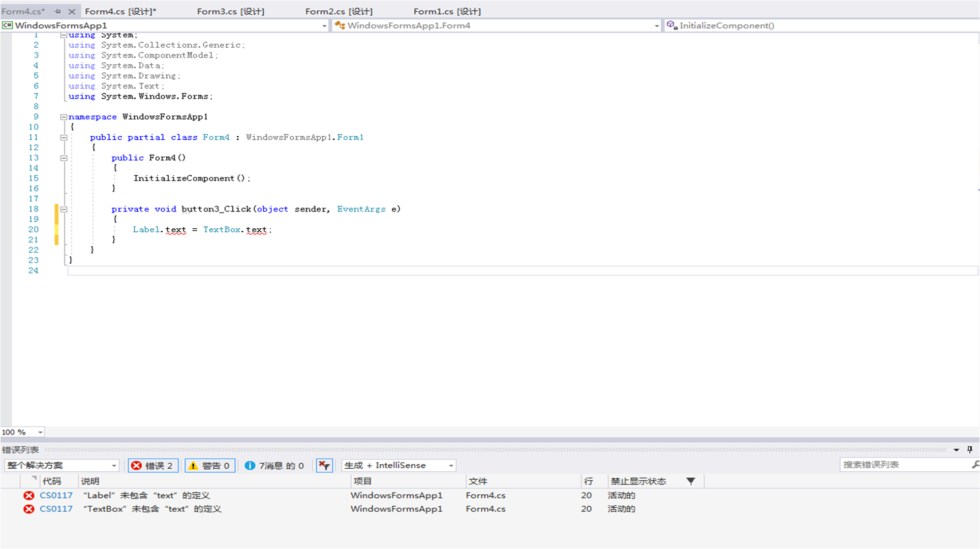Click using System.Windows.Forms; on line 7

click(141, 97)
